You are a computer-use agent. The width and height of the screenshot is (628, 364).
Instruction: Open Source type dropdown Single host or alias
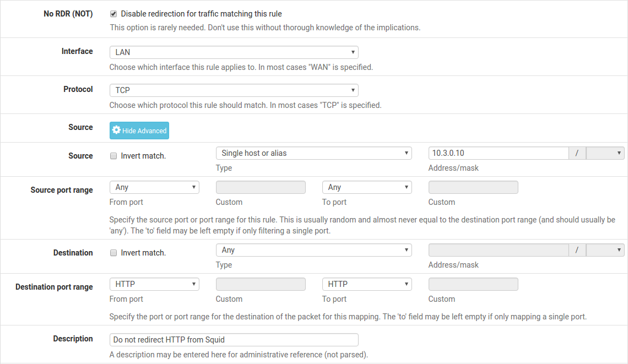point(313,153)
